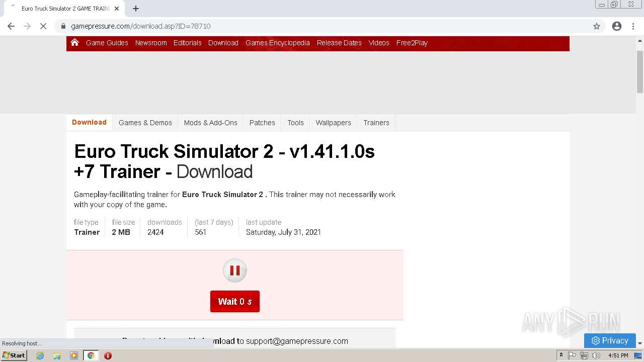Screen dimensions: 644x362
Task: Open the Tools tab
Action: 296,123
